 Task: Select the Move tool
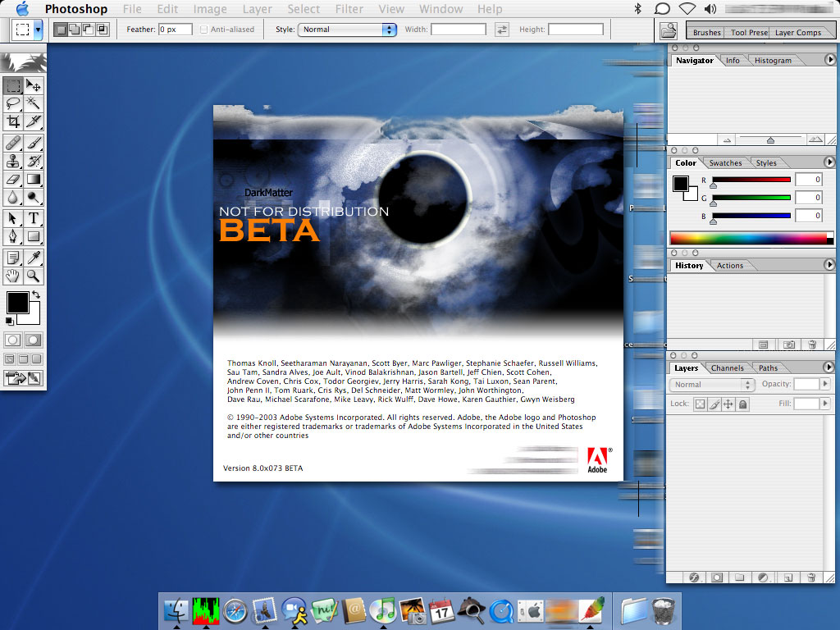tap(33, 85)
